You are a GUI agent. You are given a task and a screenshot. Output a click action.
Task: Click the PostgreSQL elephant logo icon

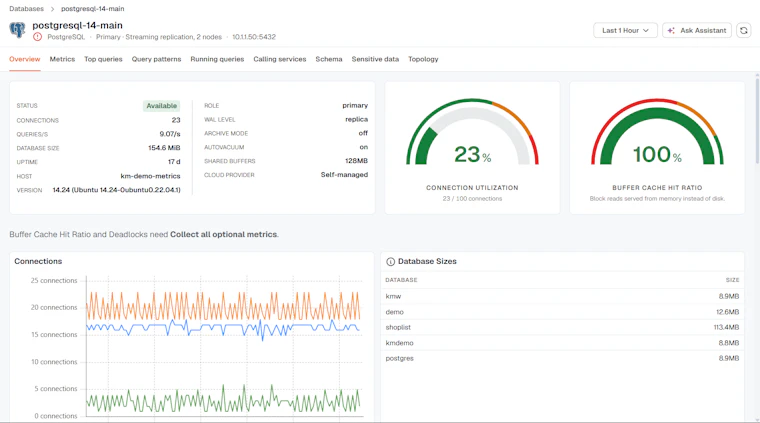click(17, 30)
